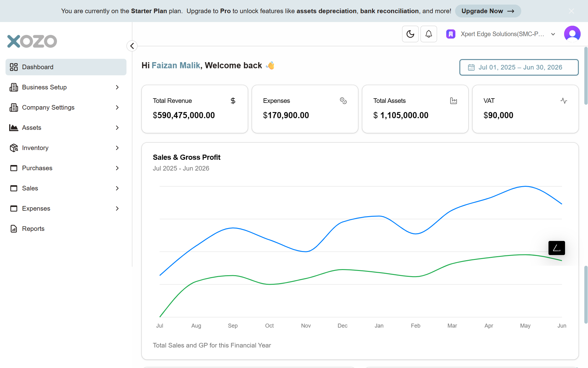Open the Expenses summary card

coord(305,109)
